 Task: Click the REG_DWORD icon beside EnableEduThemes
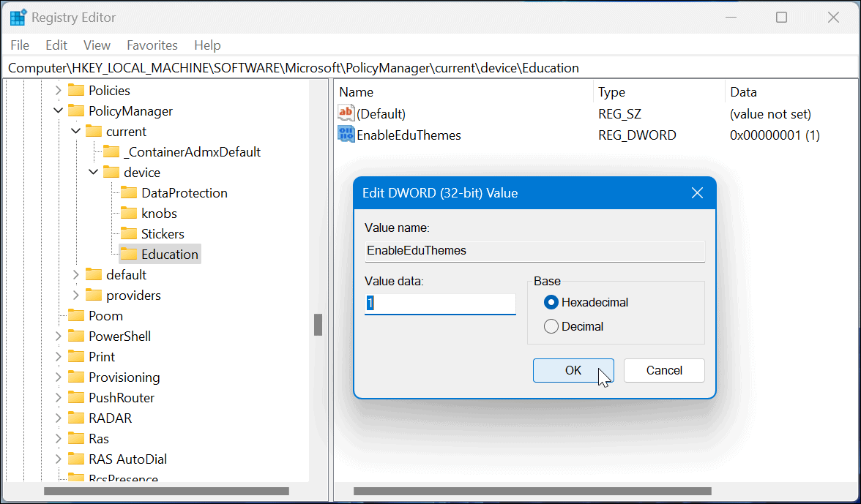[x=346, y=135]
